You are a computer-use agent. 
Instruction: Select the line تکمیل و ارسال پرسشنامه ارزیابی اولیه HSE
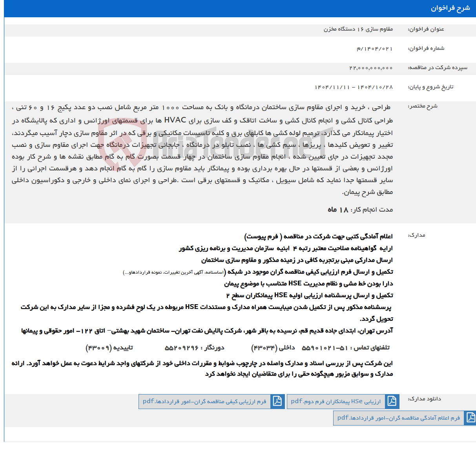coord(310,295)
